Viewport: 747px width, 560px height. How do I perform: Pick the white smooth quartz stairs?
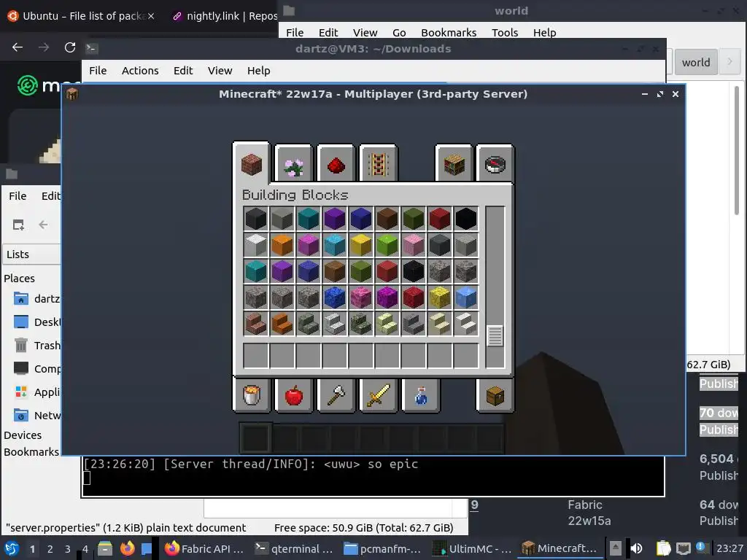click(x=465, y=323)
